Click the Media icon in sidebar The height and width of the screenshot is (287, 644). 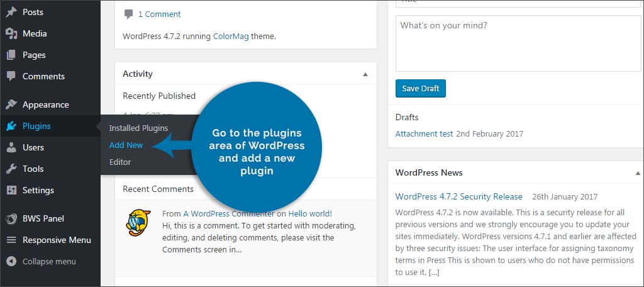(11, 33)
